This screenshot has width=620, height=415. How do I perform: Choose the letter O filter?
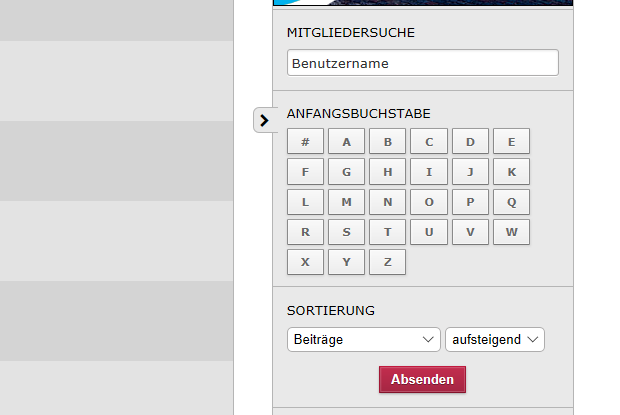coord(429,202)
